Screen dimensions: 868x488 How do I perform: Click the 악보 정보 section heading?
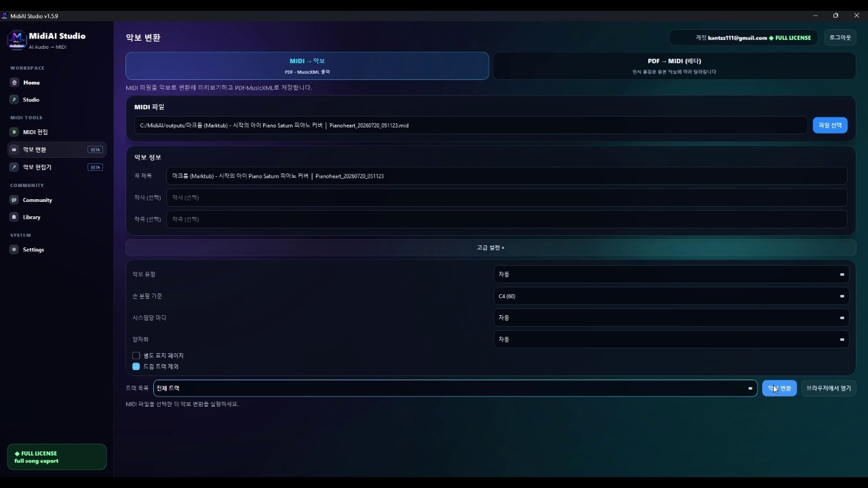click(x=148, y=157)
